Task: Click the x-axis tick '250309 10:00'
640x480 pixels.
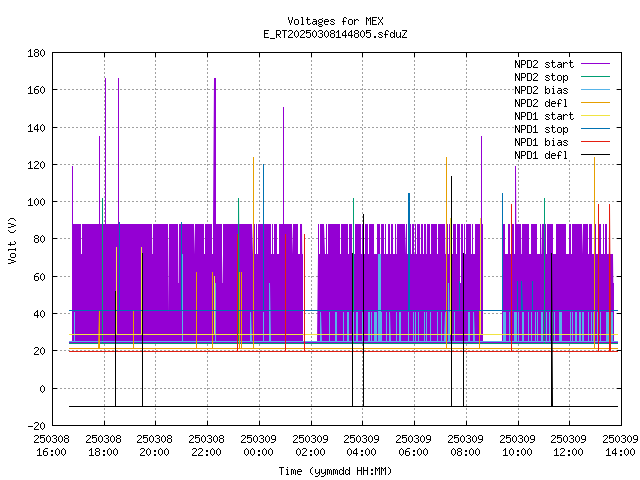Action: click(517, 445)
